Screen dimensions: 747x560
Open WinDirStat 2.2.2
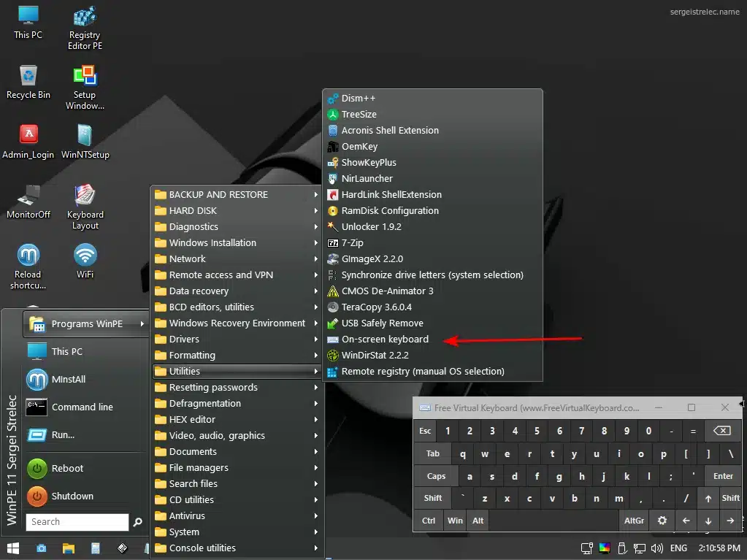pyautogui.click(x=432, y=356)
